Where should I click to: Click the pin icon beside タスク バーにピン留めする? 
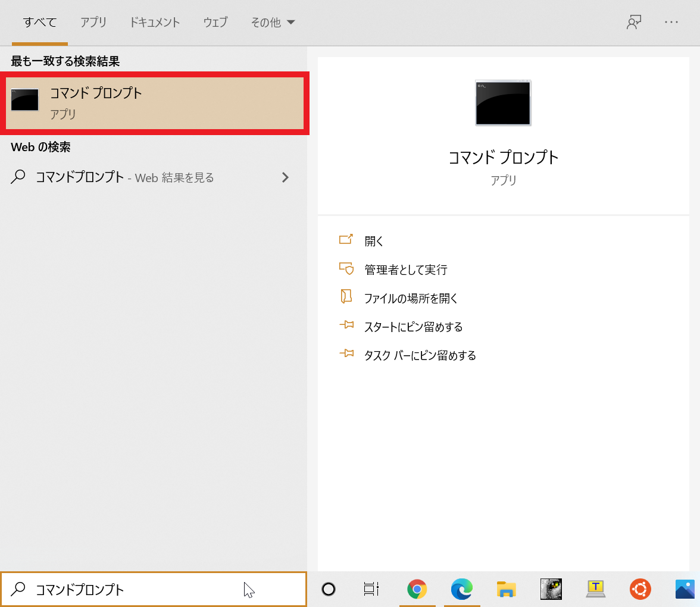pos(346,353)
